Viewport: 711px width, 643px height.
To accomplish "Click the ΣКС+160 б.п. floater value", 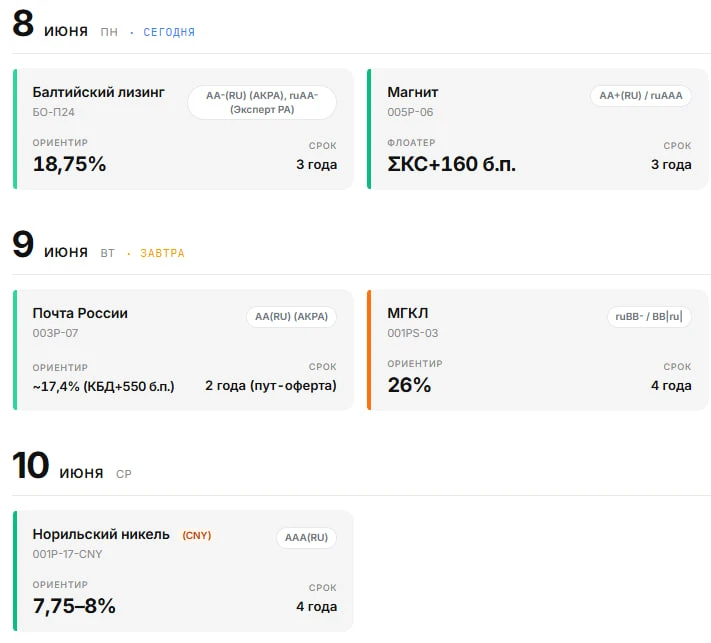I will [452, 164].
